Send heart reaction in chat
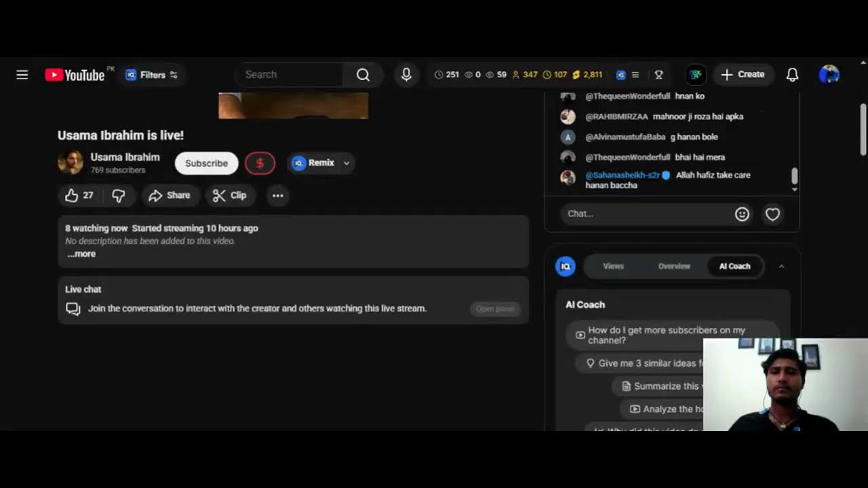The height and width of the screenshot is (488, 868). 772,214
